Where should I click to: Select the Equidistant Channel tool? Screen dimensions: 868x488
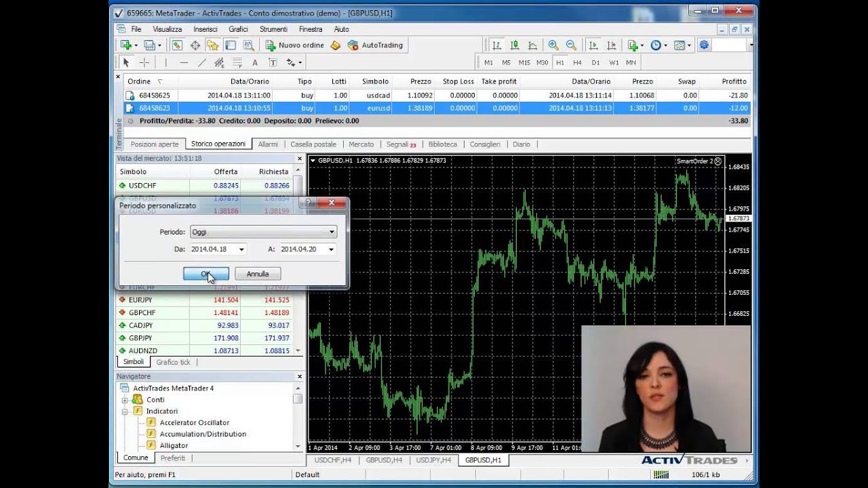[219, 62]
